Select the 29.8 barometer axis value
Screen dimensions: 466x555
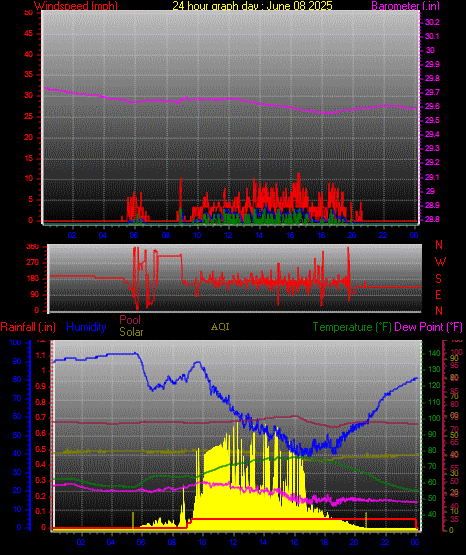[x=432, y=79]
